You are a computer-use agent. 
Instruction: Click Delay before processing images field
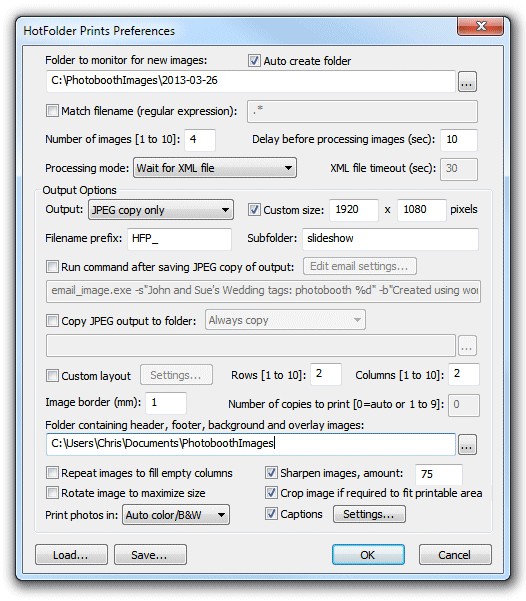(459, 140)
